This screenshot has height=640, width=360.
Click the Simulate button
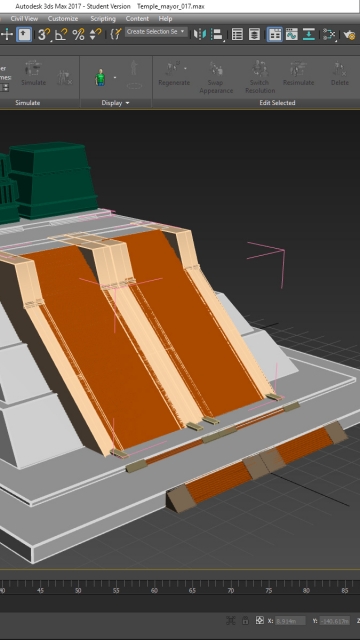pyautogui.click(x=33, y=73)
